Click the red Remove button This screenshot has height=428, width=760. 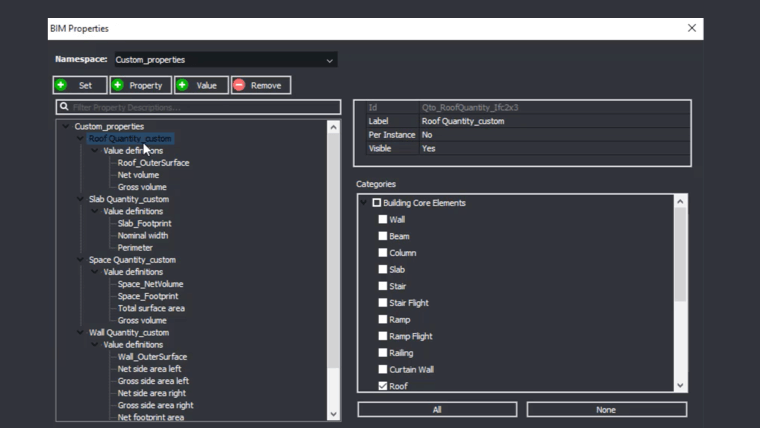(261, 85)
